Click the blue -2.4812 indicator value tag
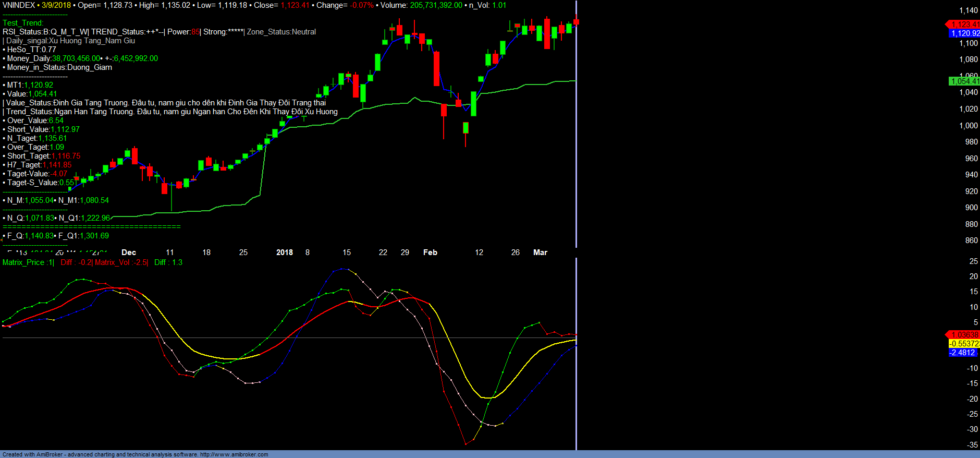This screenshot has height=458, width=980. click(x=962, y=353)
